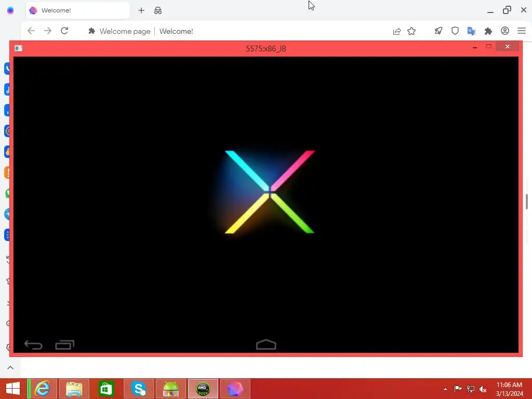Open the emulator window system menu icon

coord(18,48)
